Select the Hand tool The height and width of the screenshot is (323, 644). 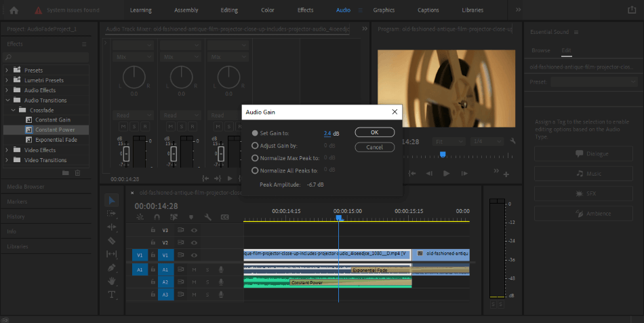click(x=111, y=281)
